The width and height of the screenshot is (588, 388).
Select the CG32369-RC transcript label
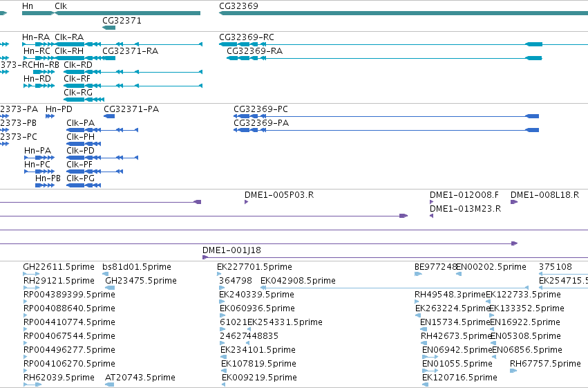[247, 37]
